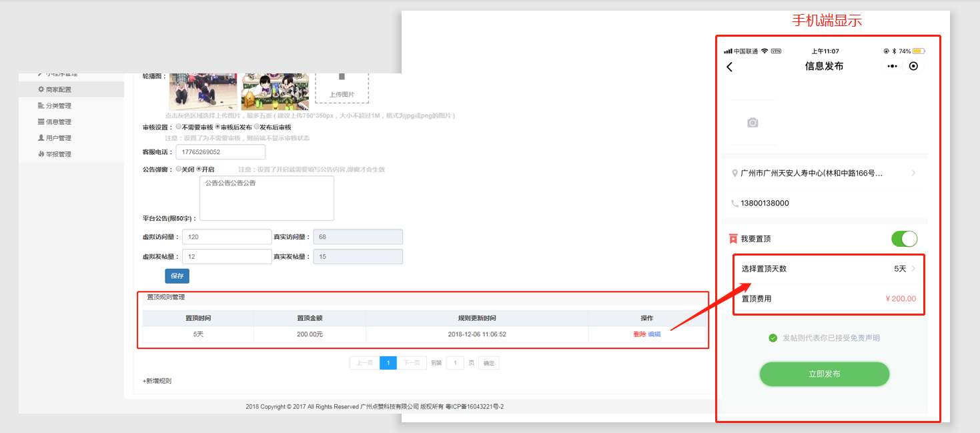Image resolution: width=980 pixels, height=433 pixels.
Task: Go to 用户管理 in the sidebar
Action: [x=58, y=138]
